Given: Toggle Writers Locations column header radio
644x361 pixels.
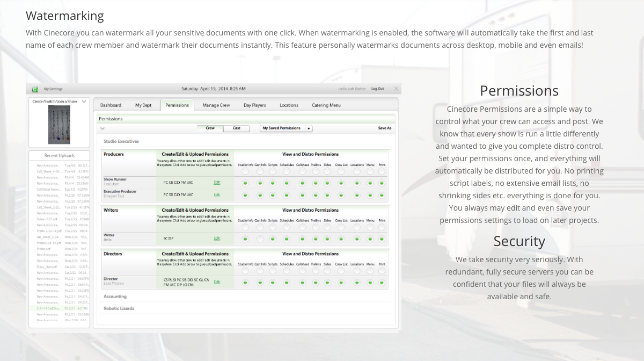Looking at the screenshot, I should tap(357, 227).
